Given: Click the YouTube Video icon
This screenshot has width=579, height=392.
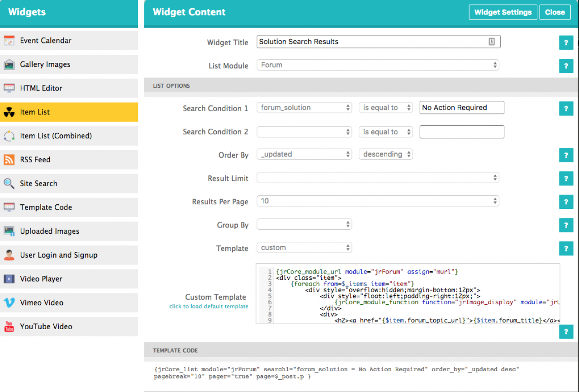Looking at the screenshot, I should tap(9, 326).
